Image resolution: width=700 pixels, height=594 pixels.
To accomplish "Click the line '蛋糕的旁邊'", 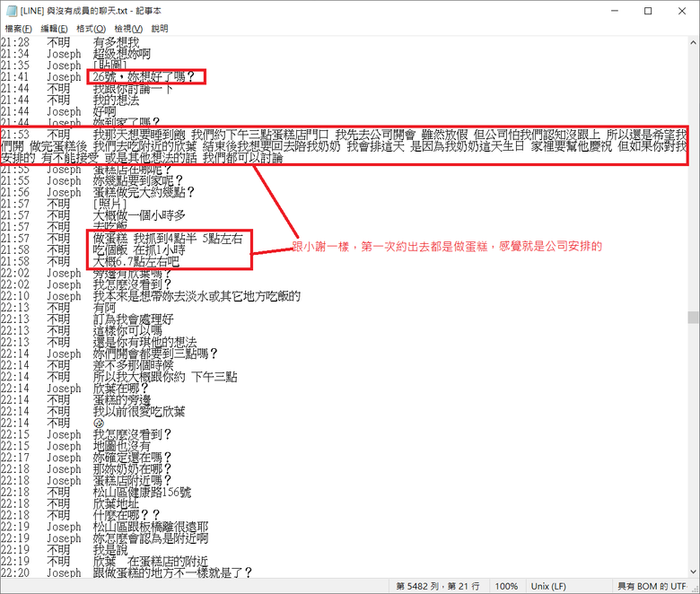I will point(121,400).
